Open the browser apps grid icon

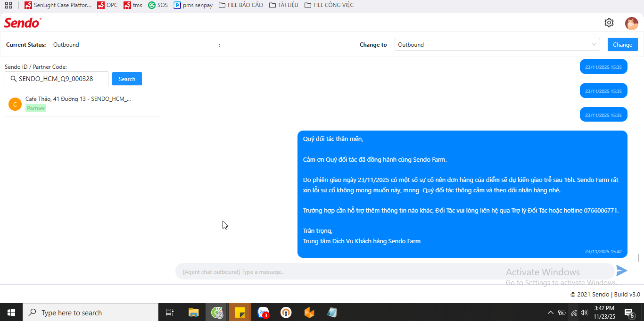coord(8,5)
